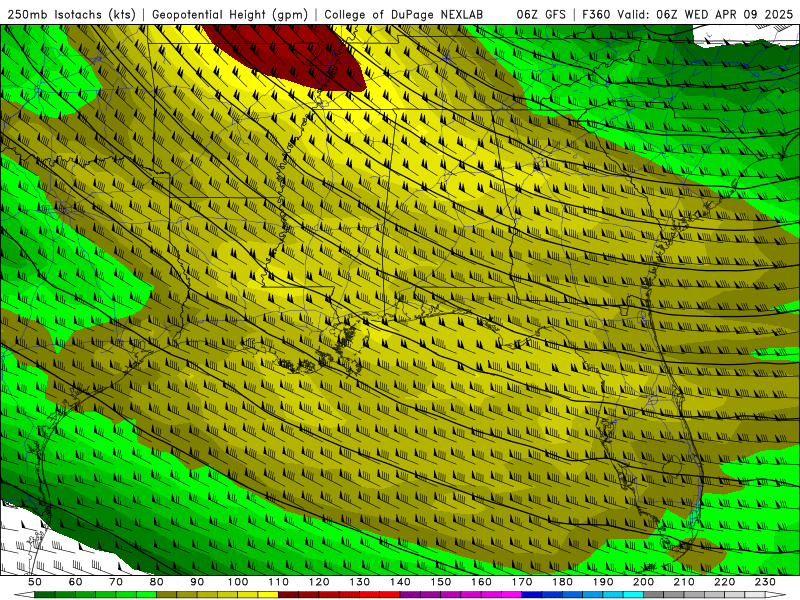Click the 'Geopotential Height (gpm)' header label
The height and width of the screenshot is (600, 800).
click(230, 15)
